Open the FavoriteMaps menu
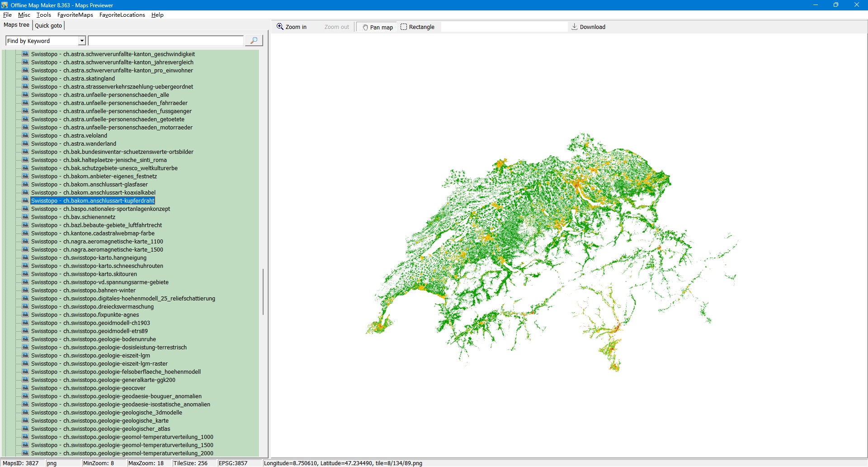Screen dimensions: 868x467 point(75,15)
